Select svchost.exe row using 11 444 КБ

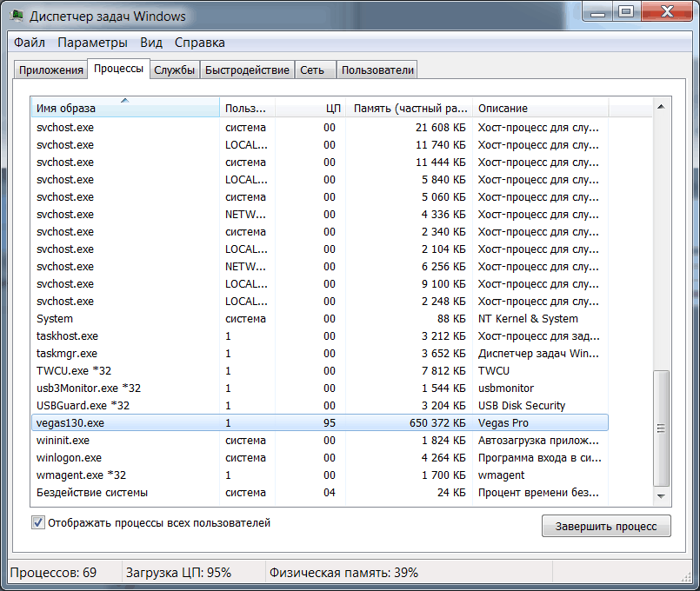(320, 162)
